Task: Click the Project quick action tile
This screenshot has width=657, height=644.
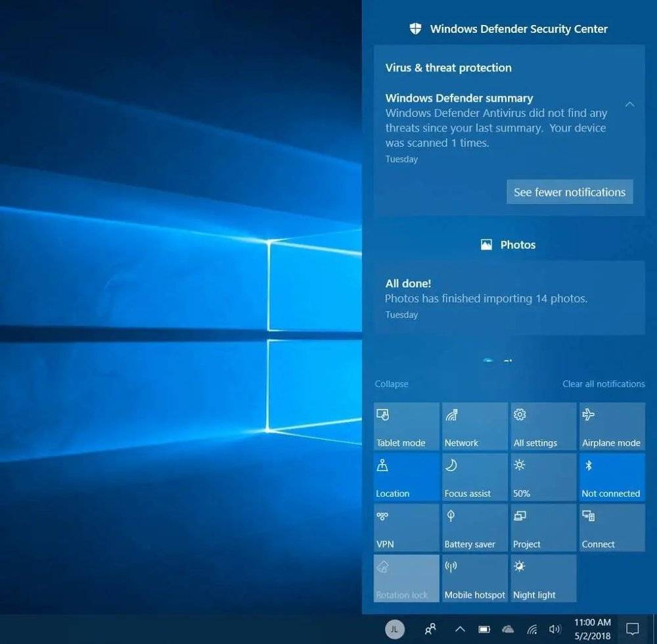Action: pyautogui.click(x=543, y=528)
